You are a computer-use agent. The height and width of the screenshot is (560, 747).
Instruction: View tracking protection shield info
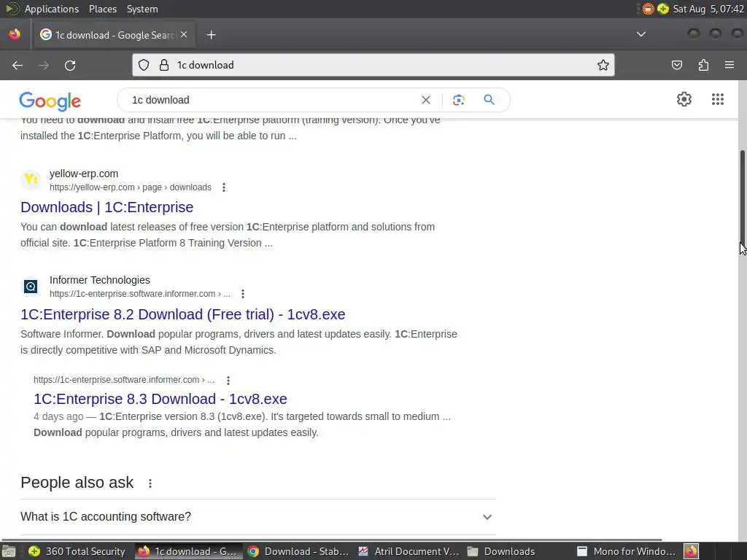(144, 65)
